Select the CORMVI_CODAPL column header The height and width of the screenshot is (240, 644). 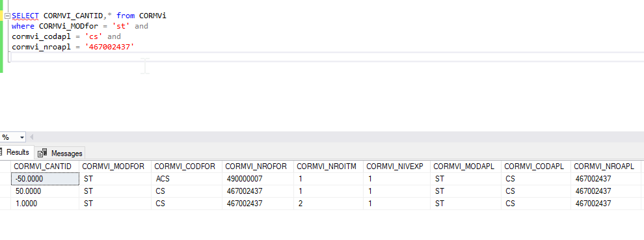click(x=535, y=167)
